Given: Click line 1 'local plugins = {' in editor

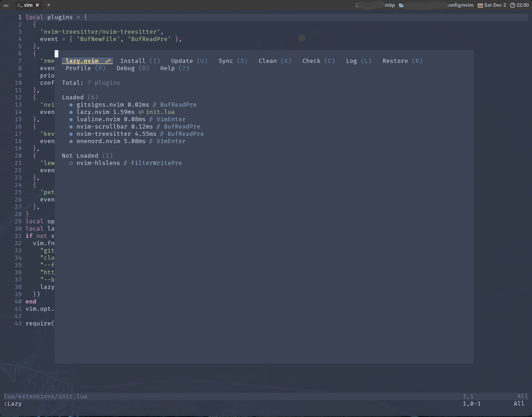Looking at the screenshot, I should click(x=56, y=17).
